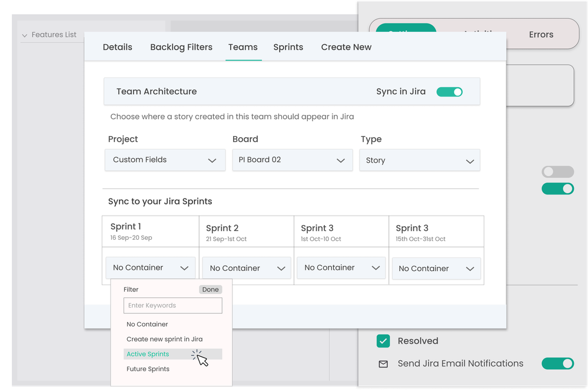Click the Type dropdown chevron arrow
Image resolution: width=588 pixels, height=390 pixels.
(470, 161)
